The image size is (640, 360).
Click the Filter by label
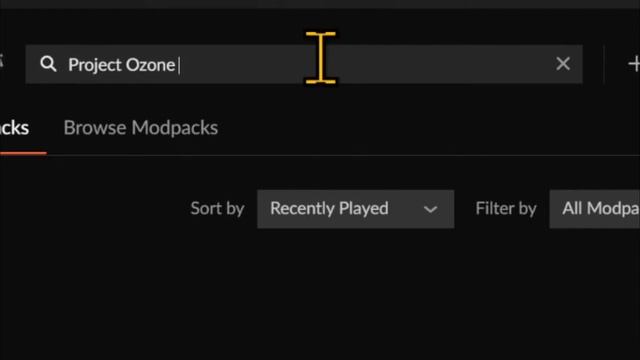[506, 209]
